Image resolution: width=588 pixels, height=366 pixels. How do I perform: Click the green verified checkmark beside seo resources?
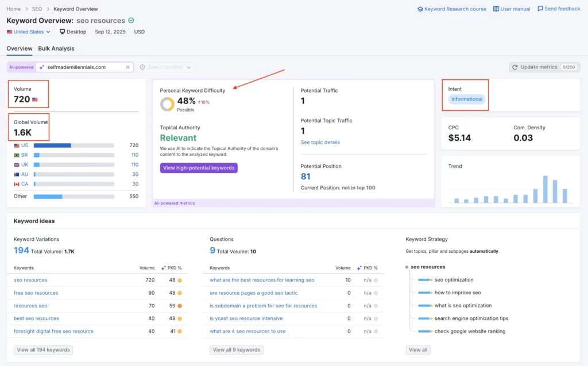click(x=130, y=20)
